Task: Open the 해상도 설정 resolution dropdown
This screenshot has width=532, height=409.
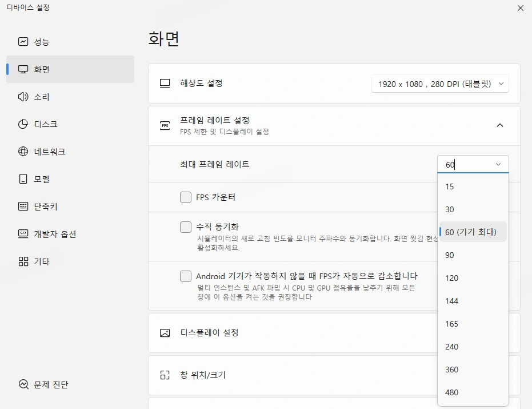Action: pyautogui.click(x=440, y=84)
